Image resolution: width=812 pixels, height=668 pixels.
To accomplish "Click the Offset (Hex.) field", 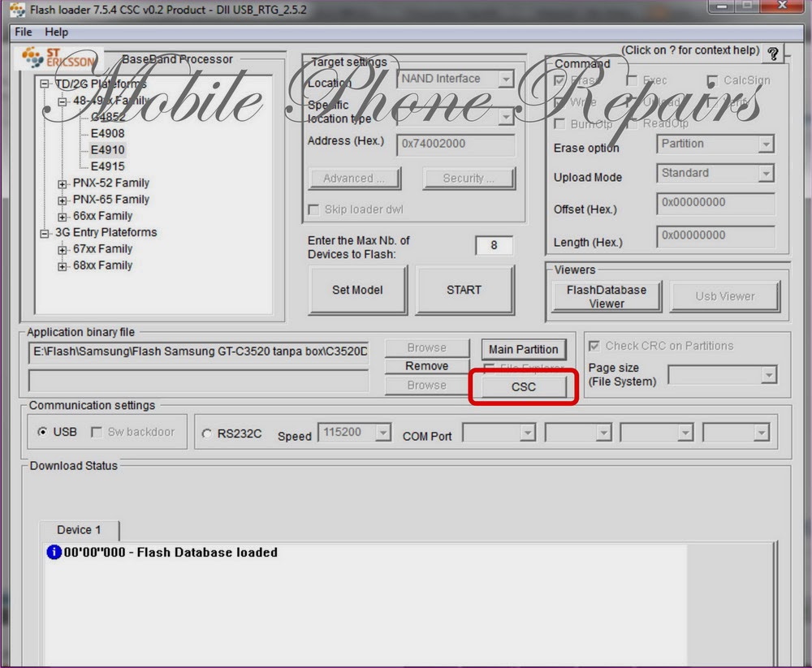I will (x=715, y=203).
